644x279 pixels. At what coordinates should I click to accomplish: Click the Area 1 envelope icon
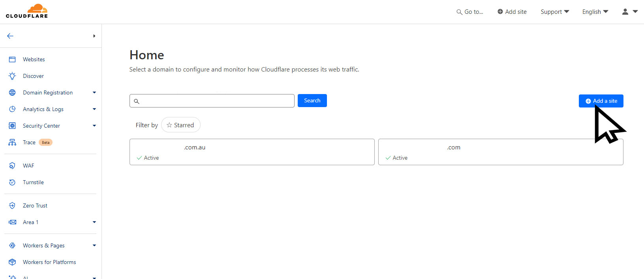coord(12,222)
